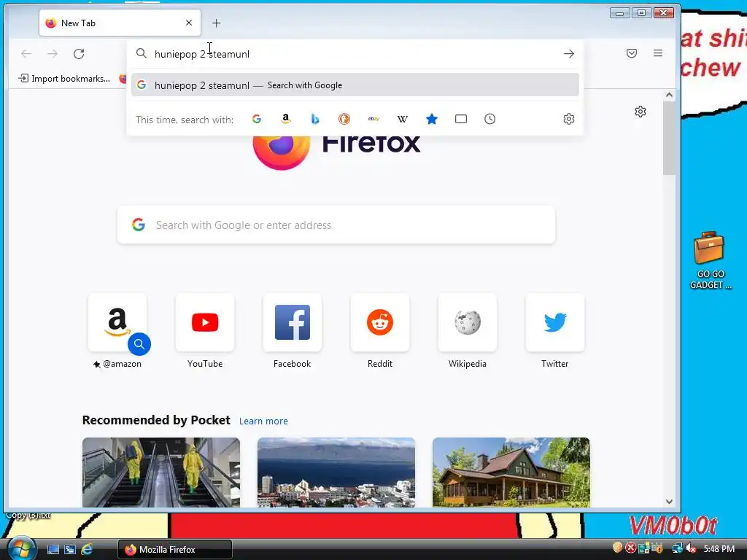Search bookmarks with the star icon

point(432,119)
